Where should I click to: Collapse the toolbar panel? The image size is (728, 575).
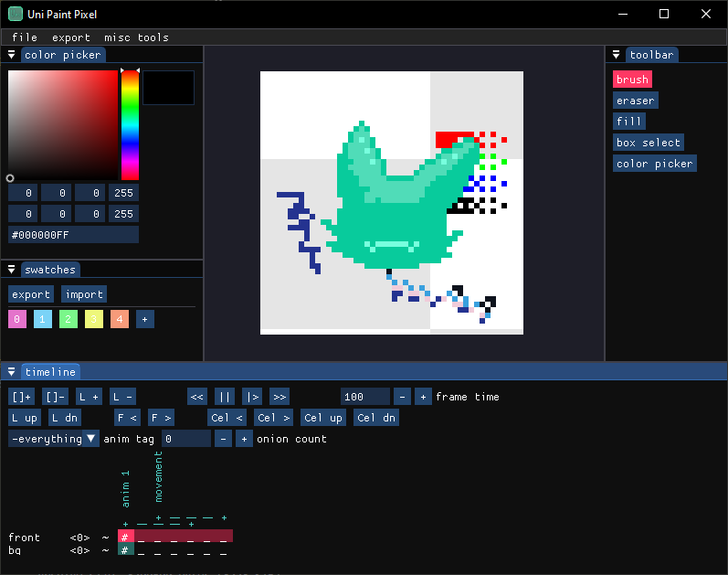click(x=617, y=55)
